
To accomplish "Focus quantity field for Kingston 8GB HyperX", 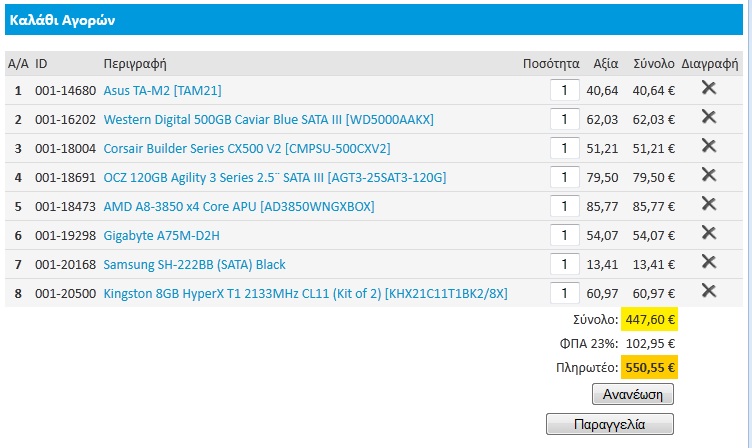I will point(564,293).
